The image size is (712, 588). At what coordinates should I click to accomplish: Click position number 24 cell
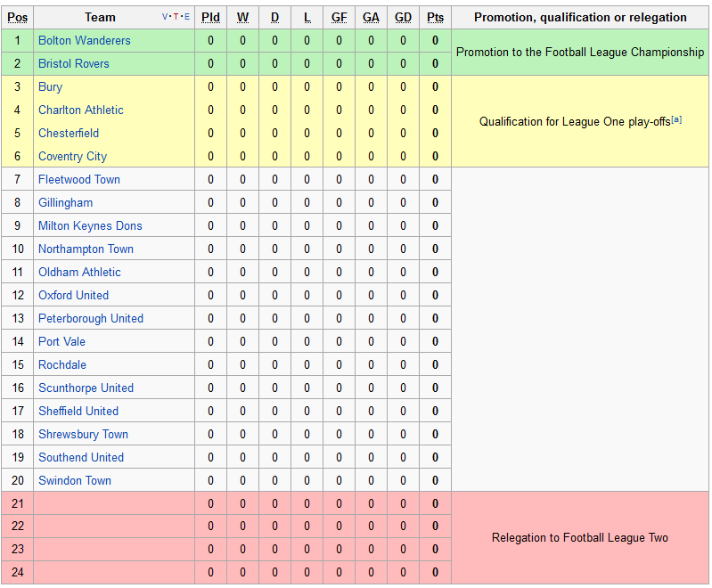point(17,572)
